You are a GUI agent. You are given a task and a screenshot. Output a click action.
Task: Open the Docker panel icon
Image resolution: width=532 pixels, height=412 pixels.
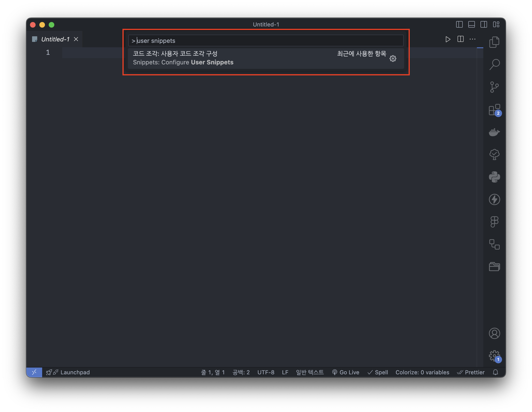(494, 132)
